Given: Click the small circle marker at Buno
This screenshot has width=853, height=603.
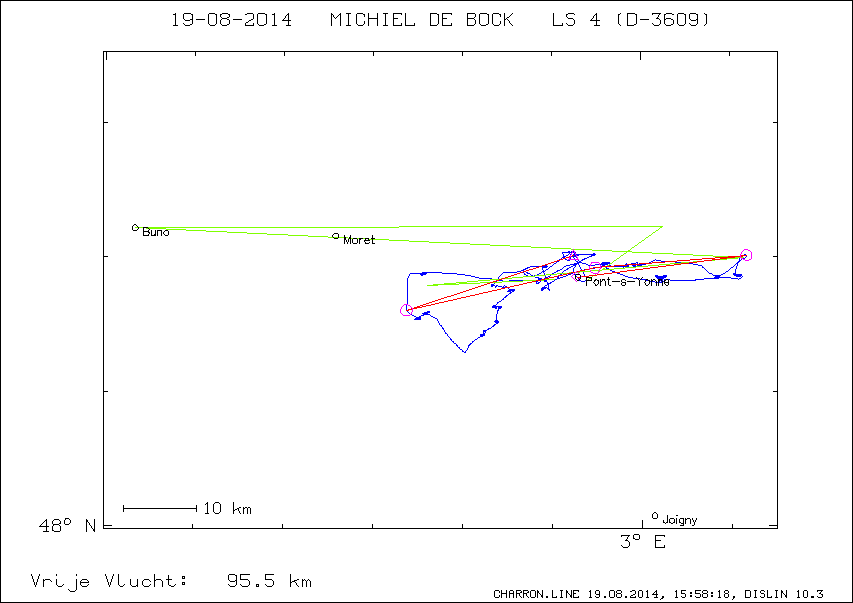Looking at the screenshot, I should point(135,227).
